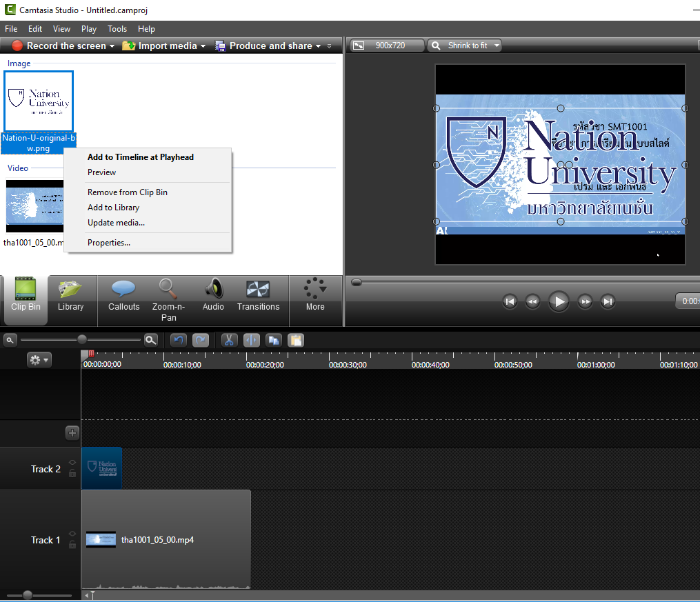Lock Track 1 using its padlock
700x602 pixels.
click(72, 545)
